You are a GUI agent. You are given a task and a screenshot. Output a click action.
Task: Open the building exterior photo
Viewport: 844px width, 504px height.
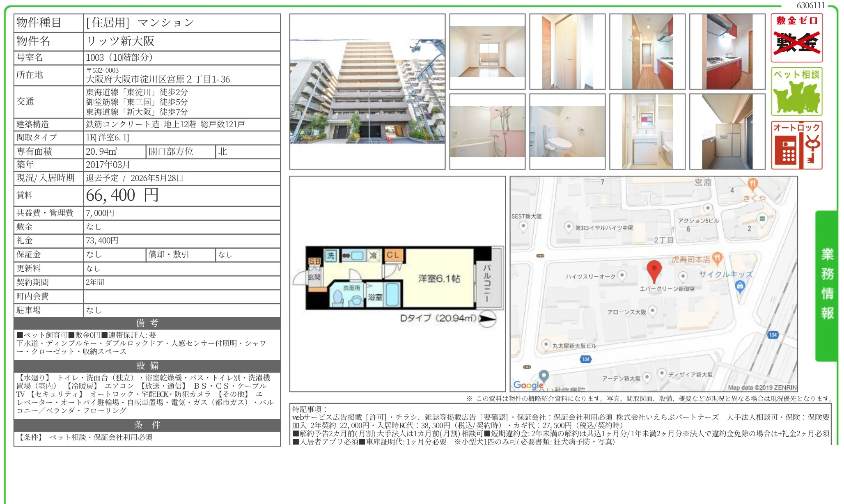(367, 92)
